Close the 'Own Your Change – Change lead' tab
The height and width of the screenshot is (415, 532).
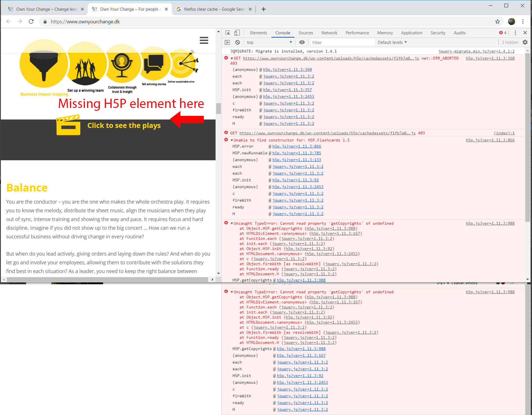point(82,9)
